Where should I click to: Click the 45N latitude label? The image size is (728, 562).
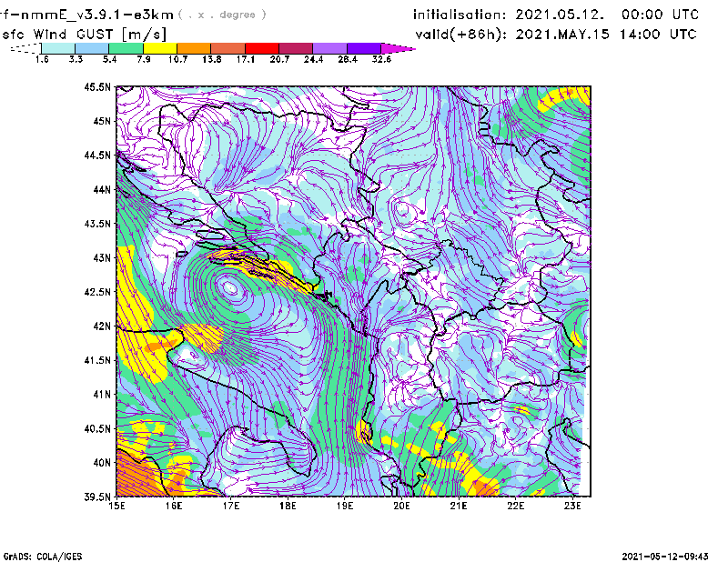(x=102, y=121)
